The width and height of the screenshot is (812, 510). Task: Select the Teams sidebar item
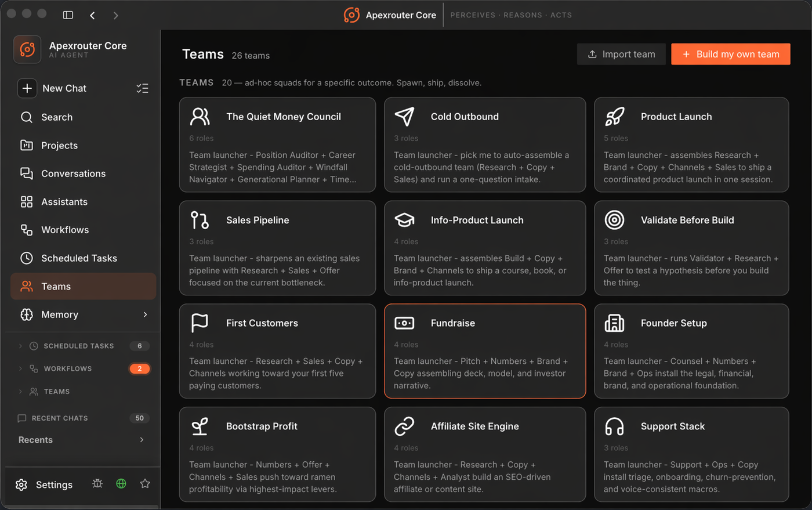[84, 287]
